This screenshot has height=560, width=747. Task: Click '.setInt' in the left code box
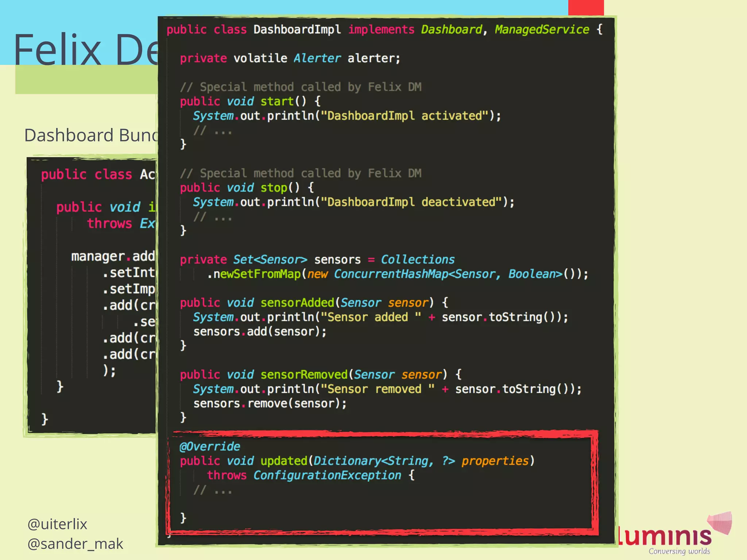click(129, 273)
